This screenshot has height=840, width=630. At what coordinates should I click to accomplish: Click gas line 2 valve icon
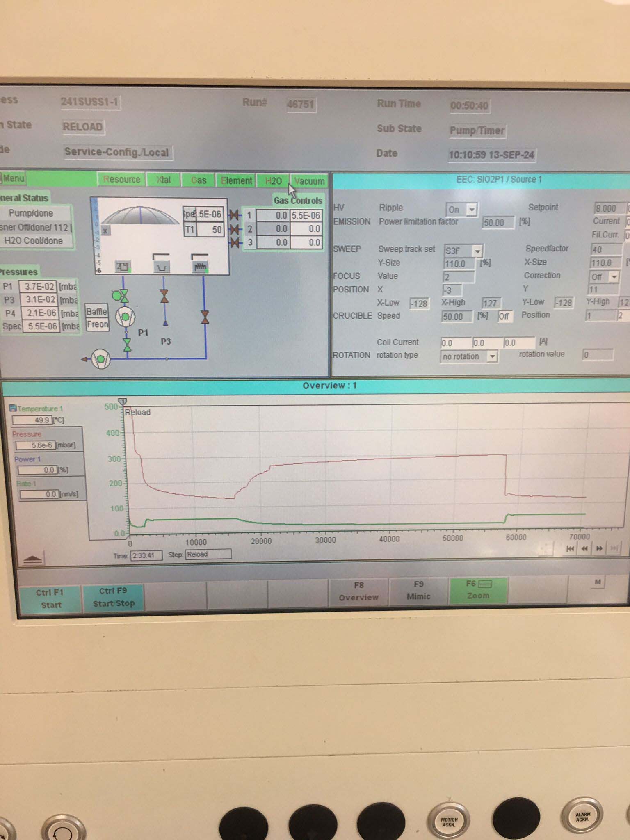[235, 229]
